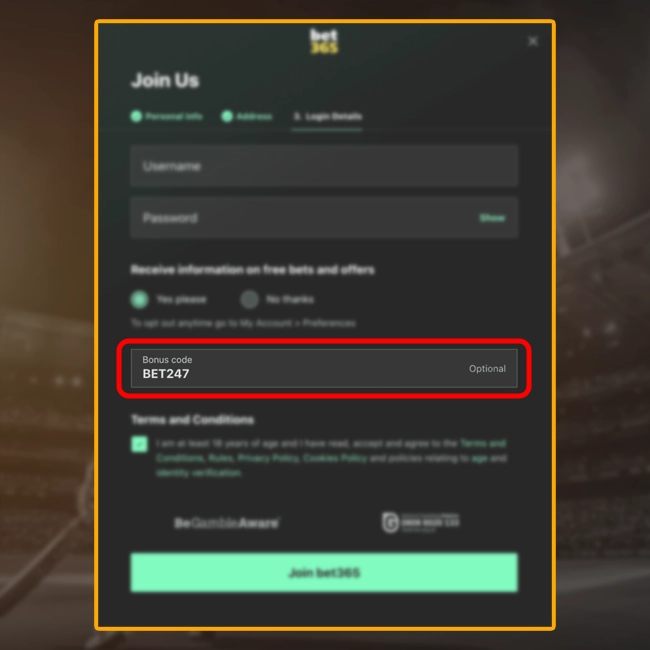This screenshot has height=650, width=650.
Task: Click the bet365 logo at top
Action: tap(324, 41)
